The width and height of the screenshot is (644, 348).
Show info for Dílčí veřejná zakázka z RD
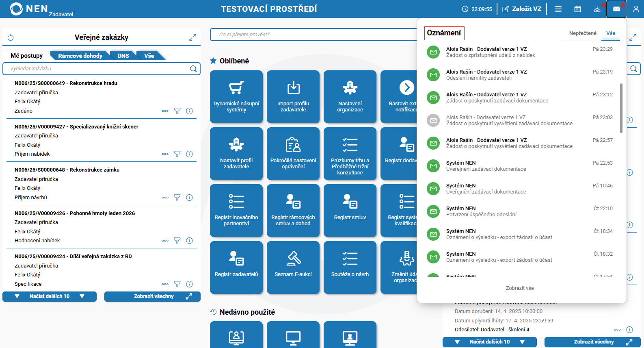189,284
